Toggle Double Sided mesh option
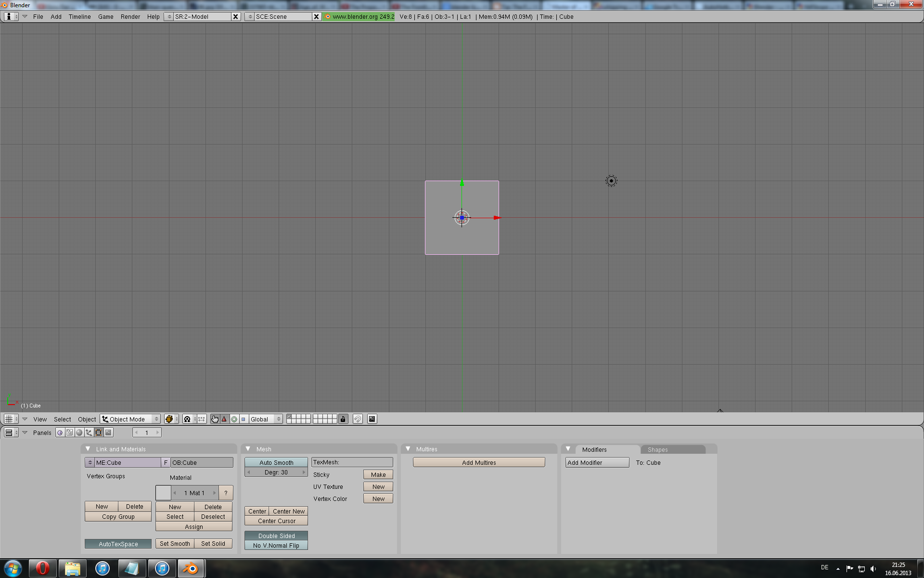The image size is (924, 578). 276,536
